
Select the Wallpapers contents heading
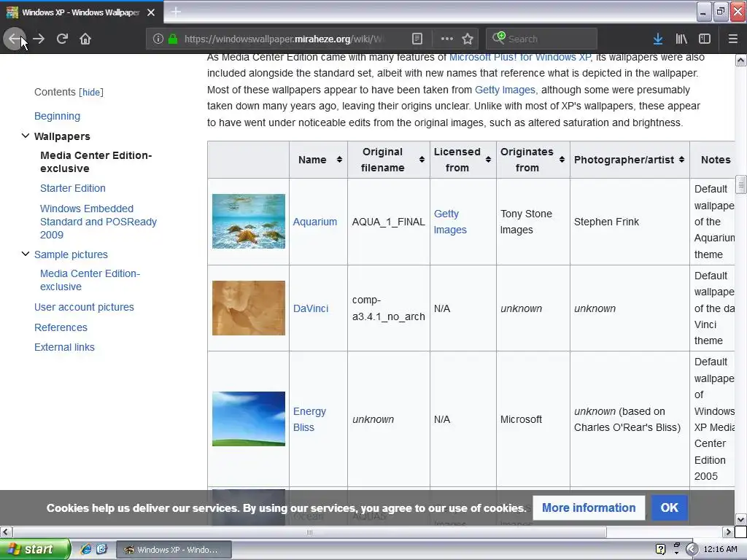62,136
